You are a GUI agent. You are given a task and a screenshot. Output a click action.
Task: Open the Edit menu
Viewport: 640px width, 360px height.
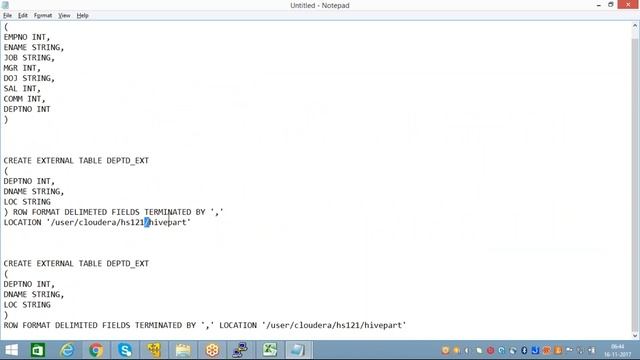click(x=23, y=16)
